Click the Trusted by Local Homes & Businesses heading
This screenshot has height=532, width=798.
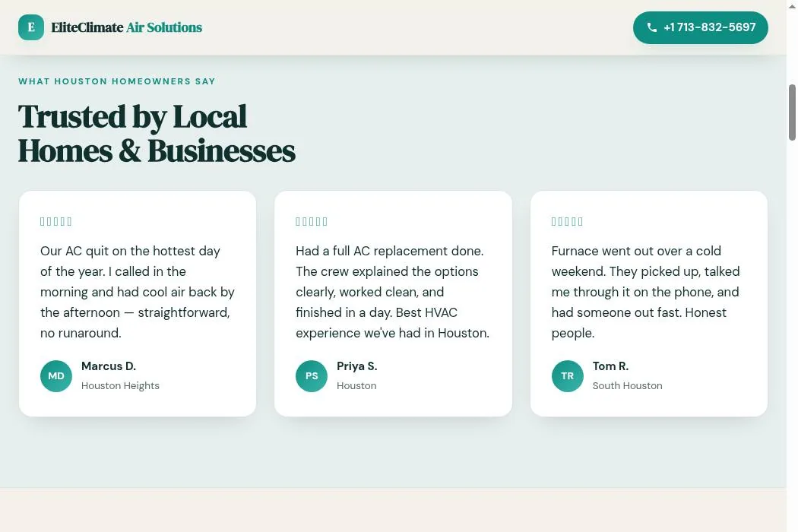(x=157, y=134)
